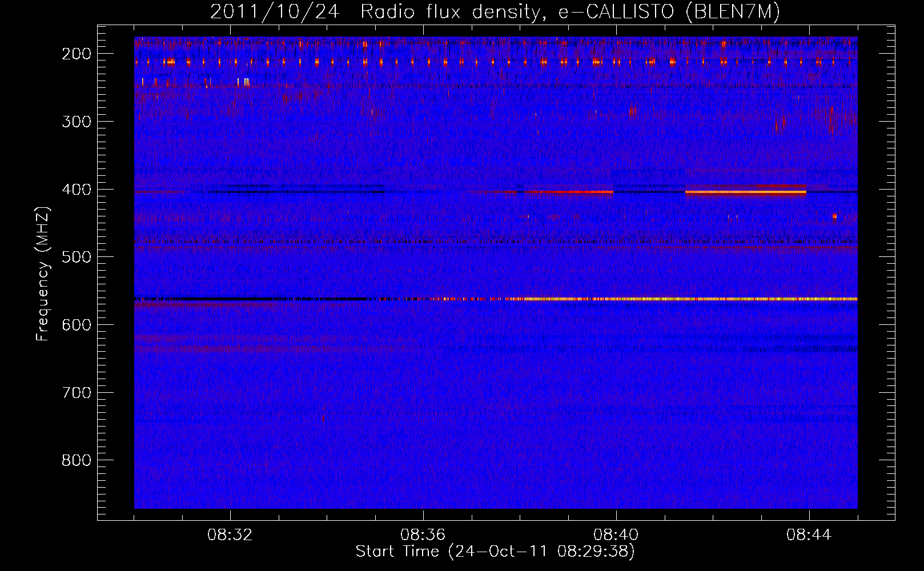Click the 300 frequency tick label
The image size is (924, 571).
77,122
